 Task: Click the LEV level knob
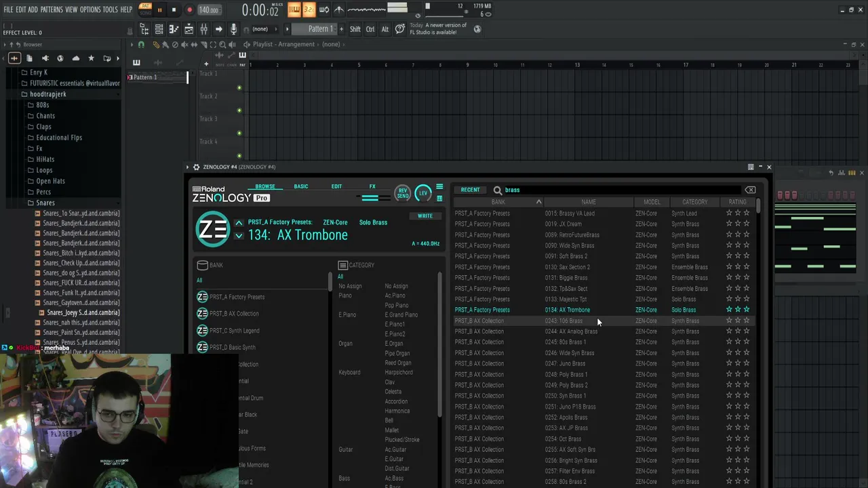(423, 193)
